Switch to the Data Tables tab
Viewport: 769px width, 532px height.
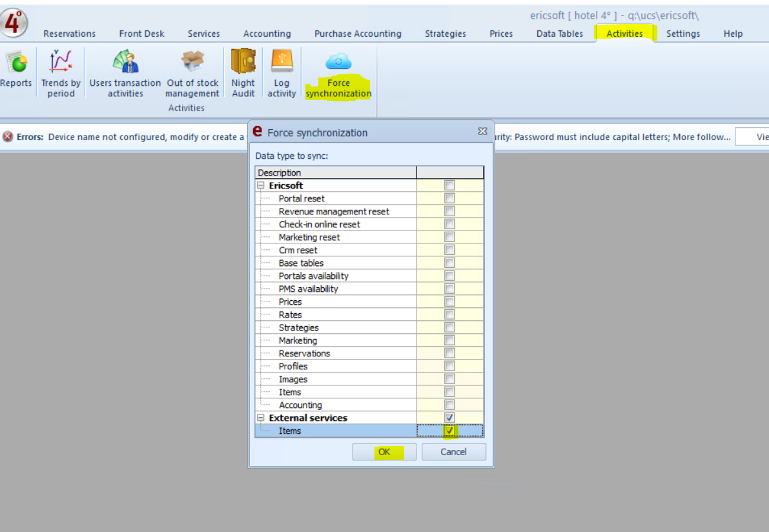[560, 34]
